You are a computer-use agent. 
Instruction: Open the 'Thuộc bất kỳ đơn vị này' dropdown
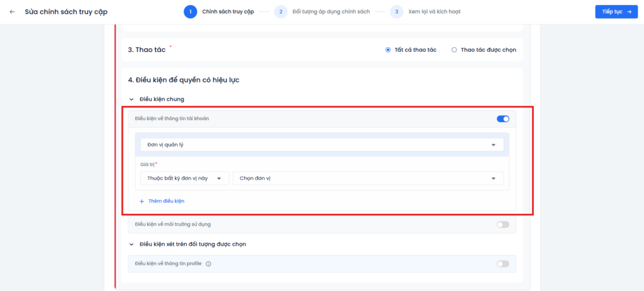(184, 178)
